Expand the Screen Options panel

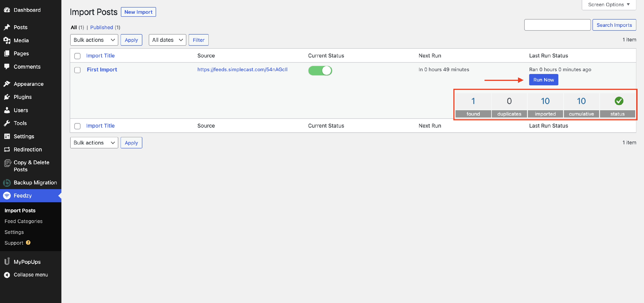tap(609, 5)
